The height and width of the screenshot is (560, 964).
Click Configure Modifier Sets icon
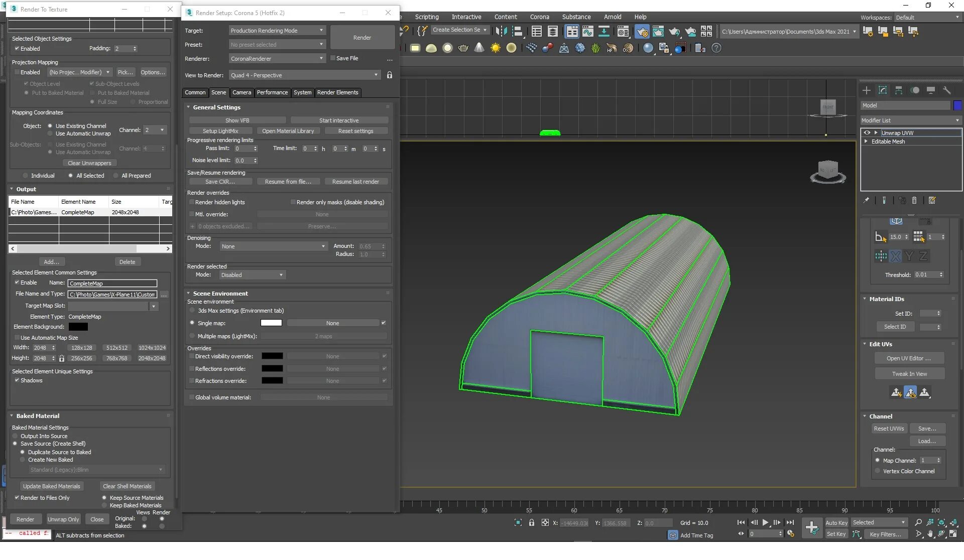click(932, 200)
